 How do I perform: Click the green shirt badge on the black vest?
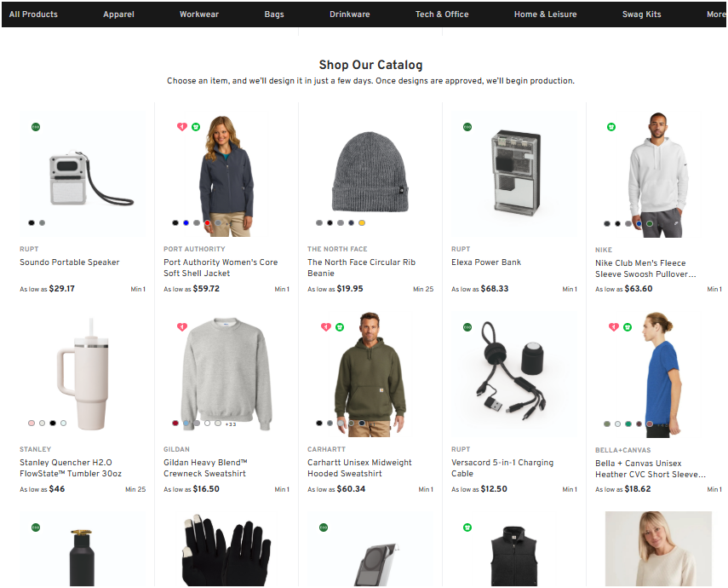tap(467, 527)
